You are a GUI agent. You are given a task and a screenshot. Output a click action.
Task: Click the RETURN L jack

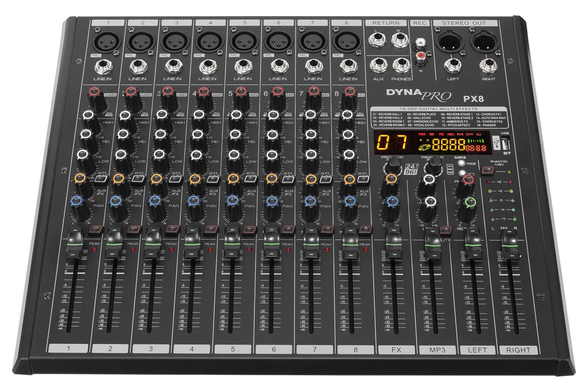tap(377, 39)
